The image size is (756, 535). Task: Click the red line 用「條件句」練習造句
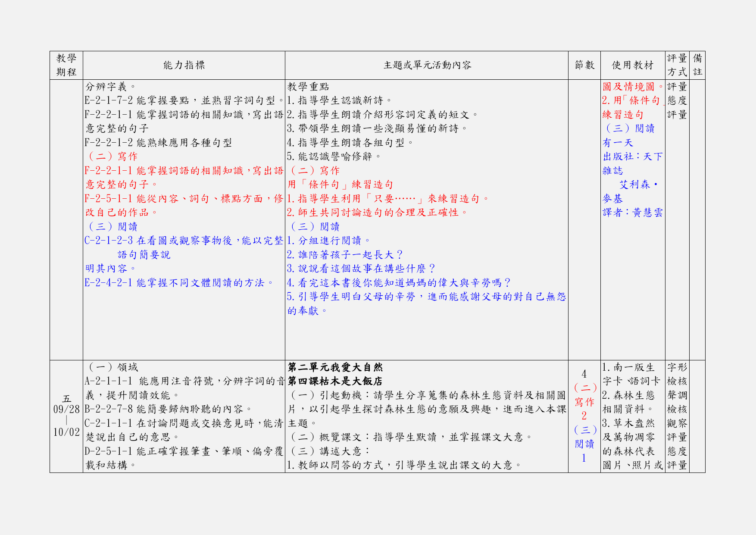coord(340,185)
